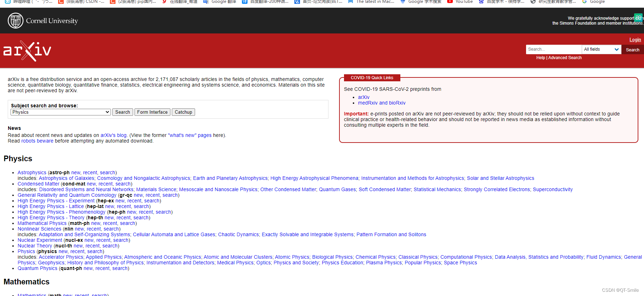
Task: Open Chaotic Dynamics link
Action: click(x=238, y=234)
